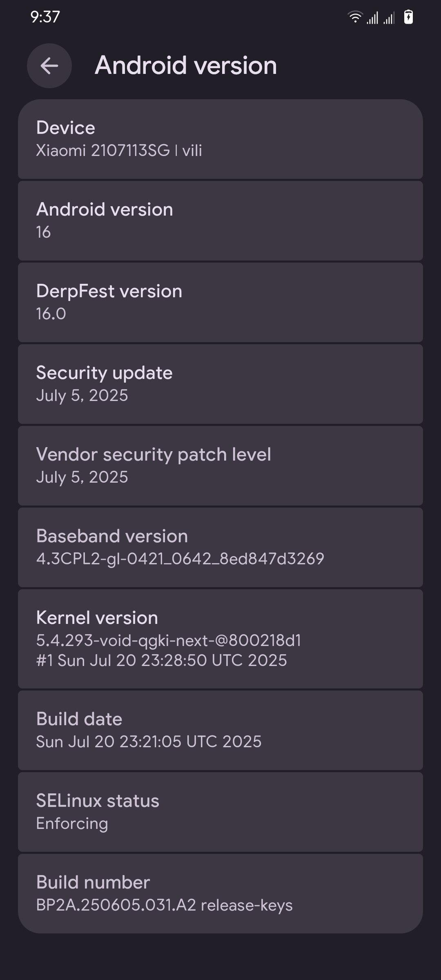The image size is (441, 980).
Task: Tap the 9:37 clock in status bar
Action: coord(45,17)
